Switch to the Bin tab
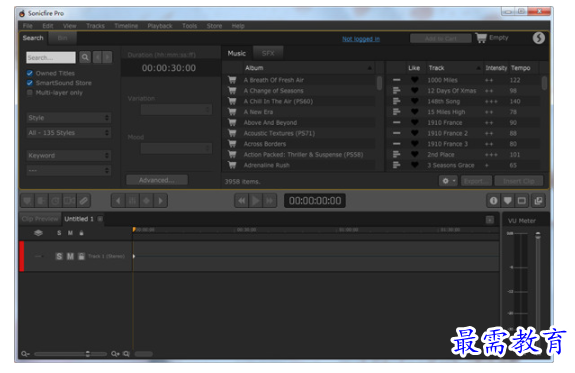 click(x=62, y=38)
